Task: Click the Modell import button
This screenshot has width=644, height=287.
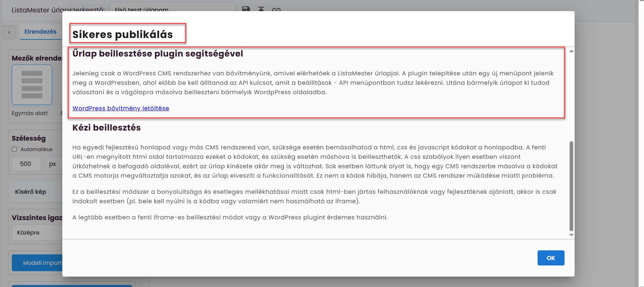Action: click(37, 263)
